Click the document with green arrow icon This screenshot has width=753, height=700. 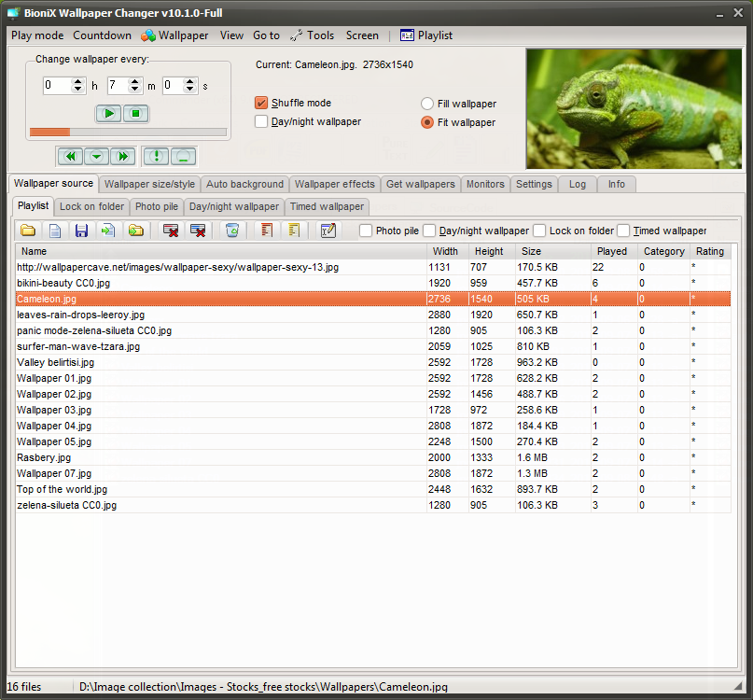(x=108, y=231)
